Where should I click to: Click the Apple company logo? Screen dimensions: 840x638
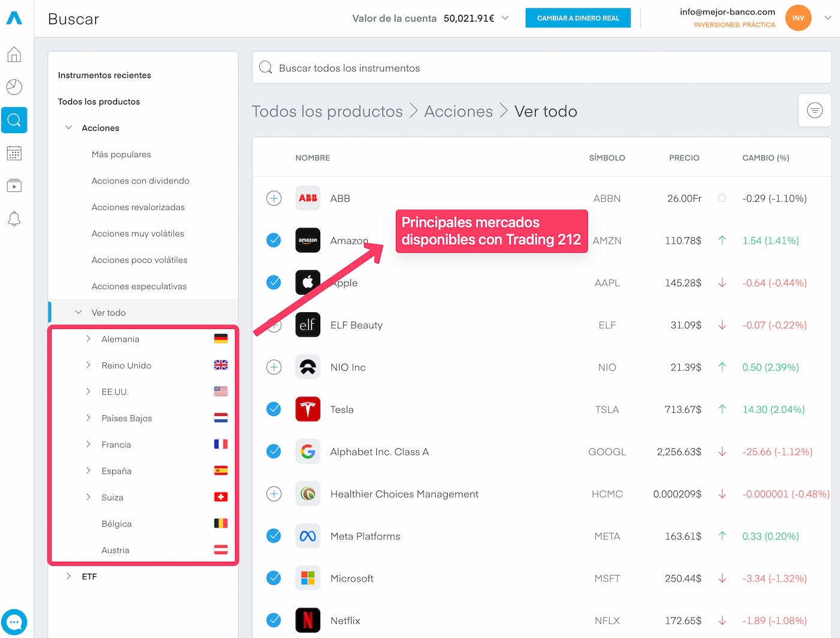click(308, 282)
